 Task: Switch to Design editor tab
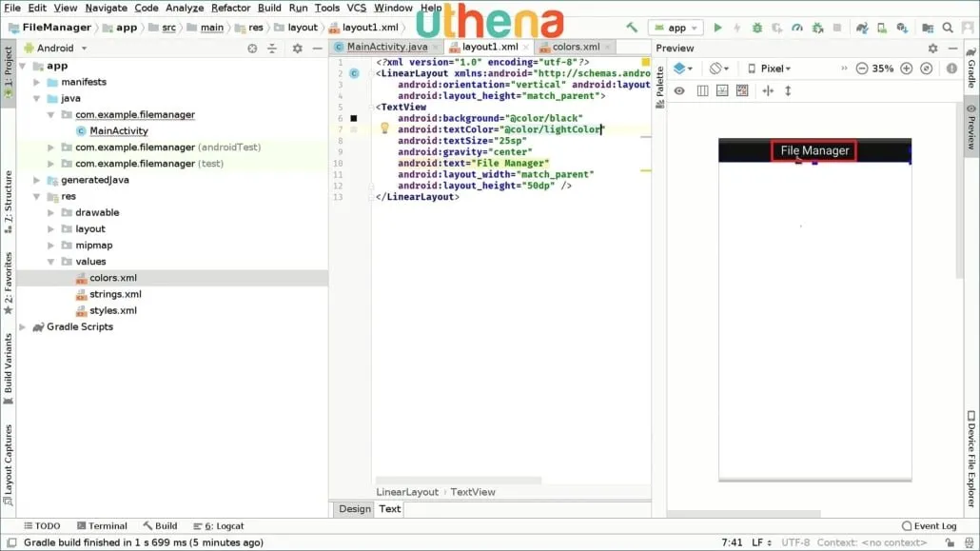354,509
